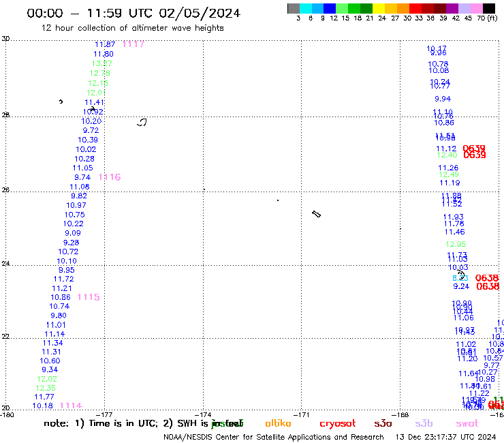Viewport: 504px width, 443px height.
Task: Click the wave height value 9.09
Action: tap(73, 233)
